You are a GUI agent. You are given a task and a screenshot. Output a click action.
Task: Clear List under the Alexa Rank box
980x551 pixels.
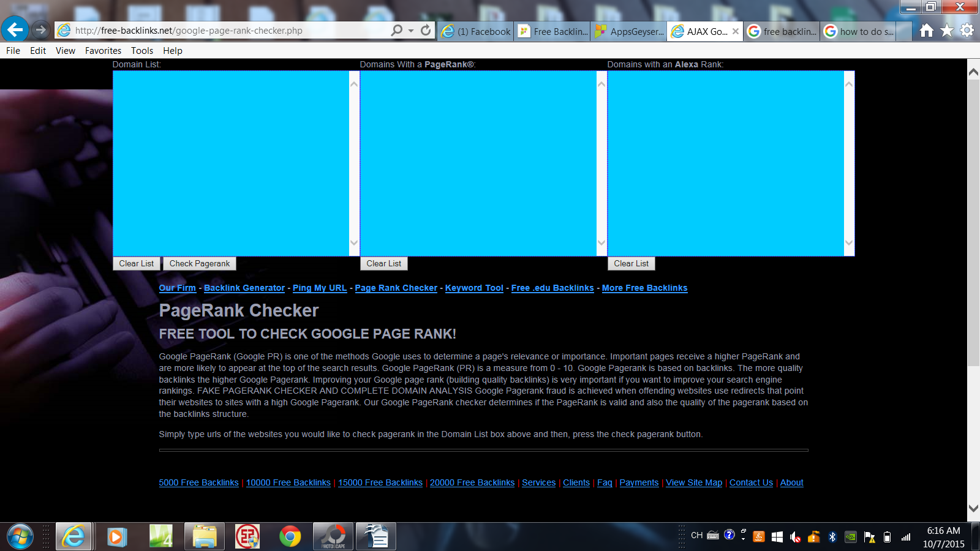pyautogui.click(x=631, y=263)
